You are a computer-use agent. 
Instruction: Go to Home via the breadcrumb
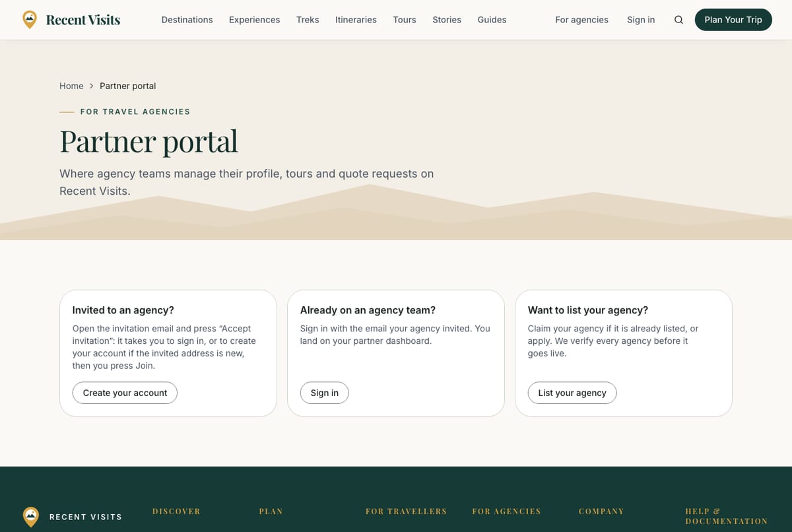pos(71,86)
